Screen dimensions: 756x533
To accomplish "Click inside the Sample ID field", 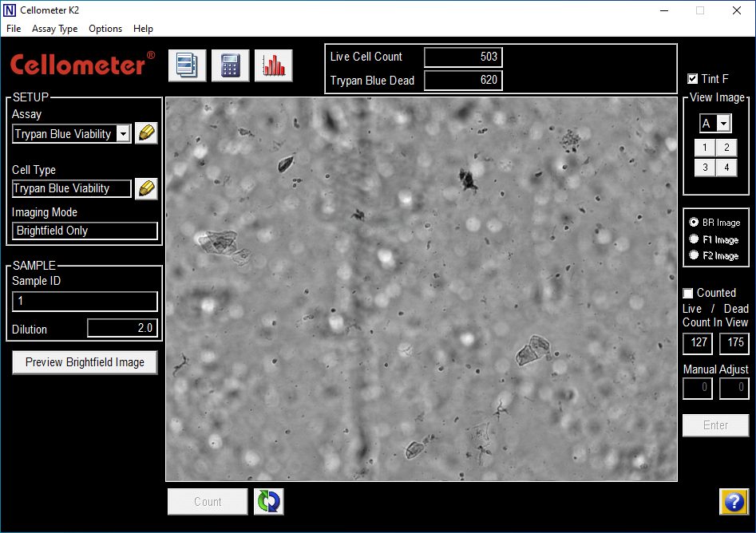I will (x=84, y=301).
